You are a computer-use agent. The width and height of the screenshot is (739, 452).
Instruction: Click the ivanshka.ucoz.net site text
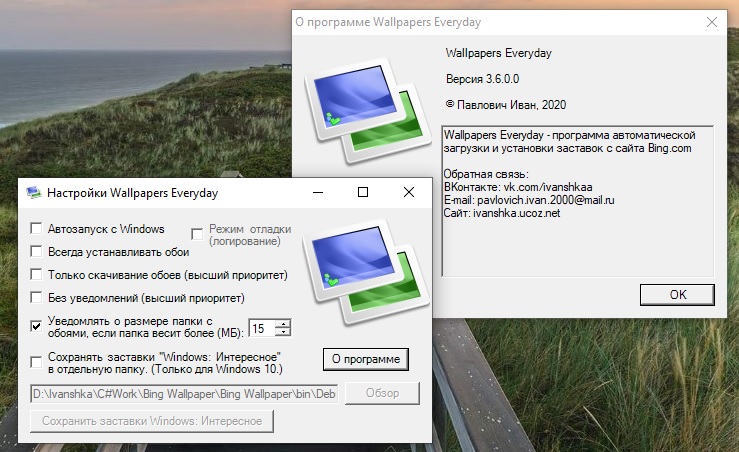coord(517,213)
